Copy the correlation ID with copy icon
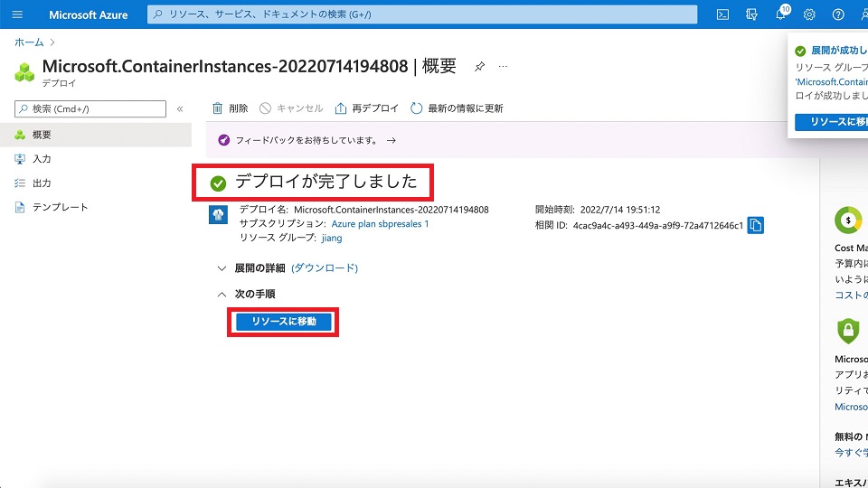 tap(756, 225)
